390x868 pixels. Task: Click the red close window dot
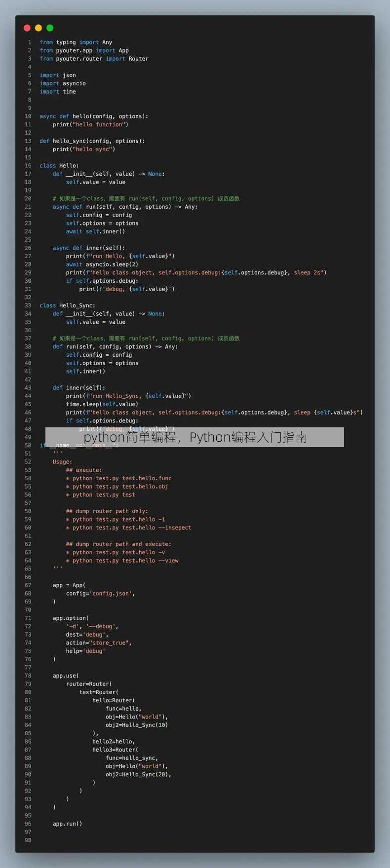pyautogui.click(x=27, y=28)
